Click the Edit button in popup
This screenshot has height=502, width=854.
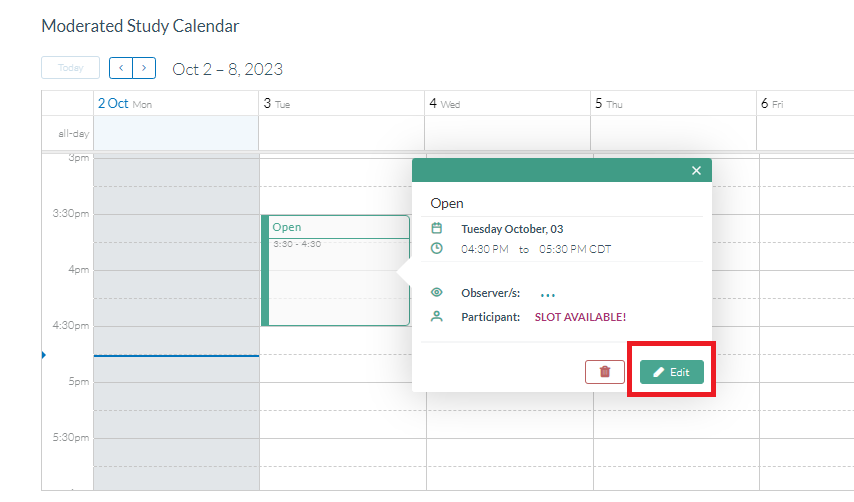pos(671,372)
